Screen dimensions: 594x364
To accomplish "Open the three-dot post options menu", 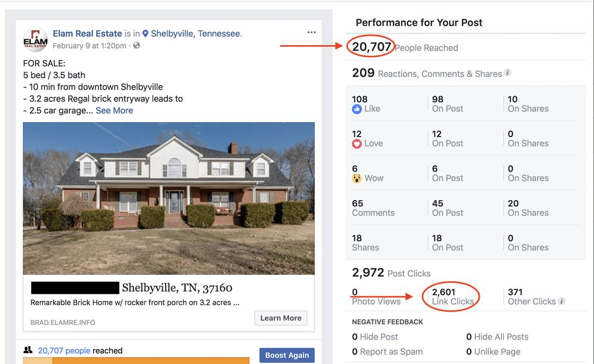I will point(311,32).
